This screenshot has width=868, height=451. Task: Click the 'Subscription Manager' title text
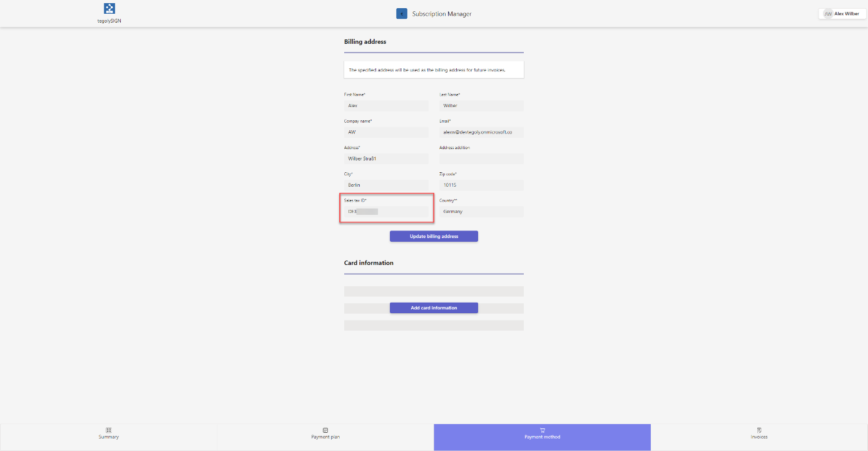pyautogui.click(x=442, y=14)
